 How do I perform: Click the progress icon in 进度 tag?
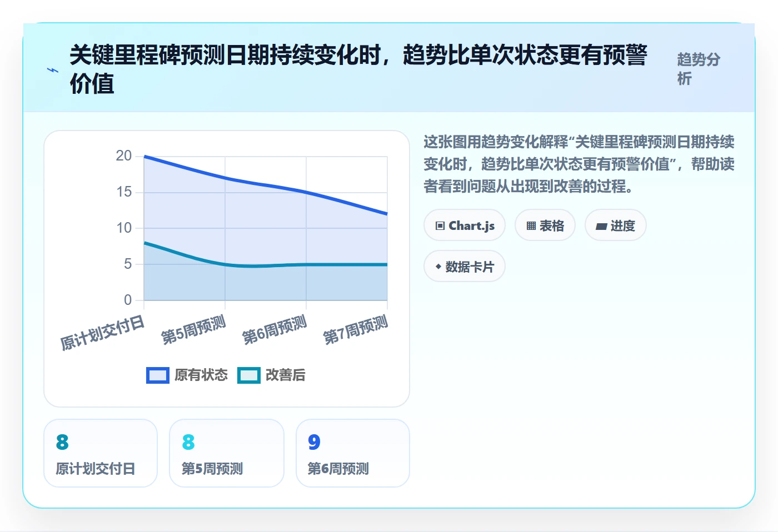pyautogui.click(x=601, y=226)
